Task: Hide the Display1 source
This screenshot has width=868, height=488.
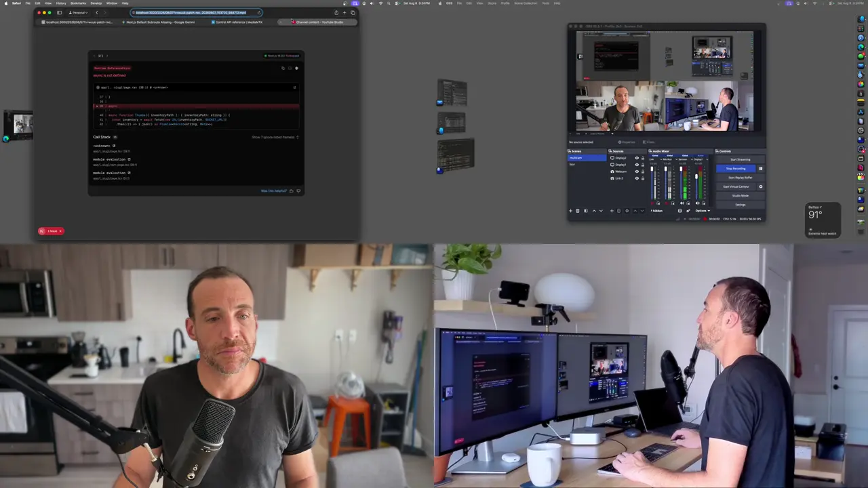Action: tap(637, 165)
